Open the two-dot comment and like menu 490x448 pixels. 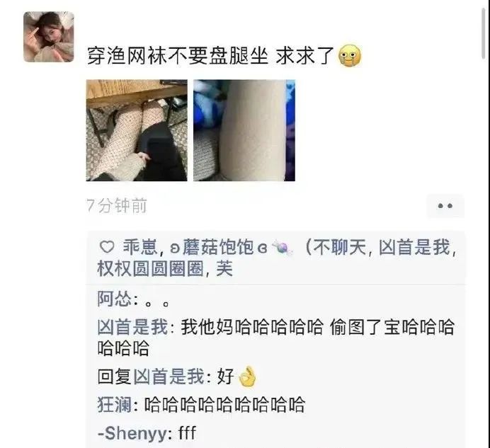click(445, 206)
